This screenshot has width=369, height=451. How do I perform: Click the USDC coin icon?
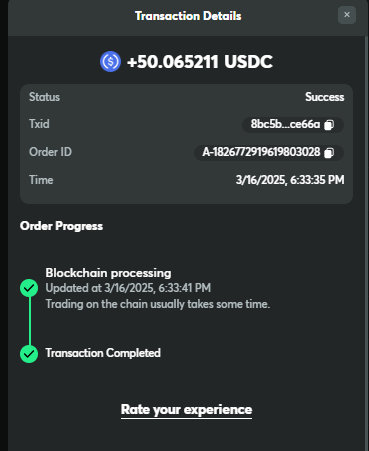(x=110, y=62)
